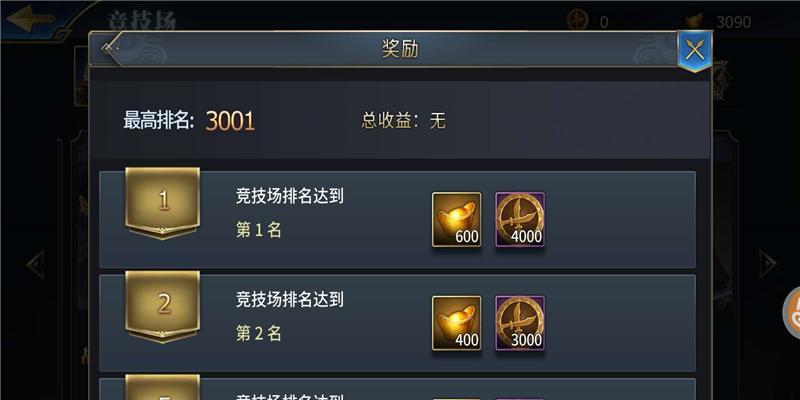This screenshot has width=800, height=400.
Task: Click the 3090 currency counter at top right
Action: [x=734, y=22]
